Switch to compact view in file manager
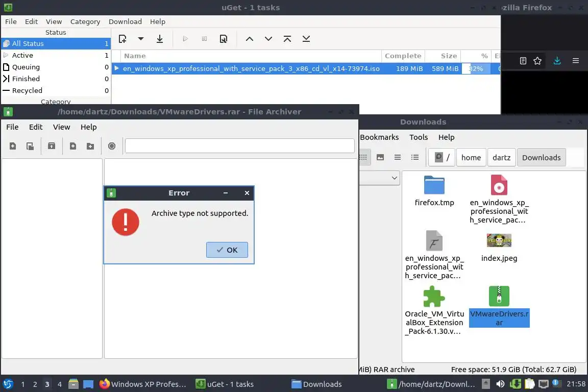The height and width of the screenshot is (392, 588). (x=398, y=157)
